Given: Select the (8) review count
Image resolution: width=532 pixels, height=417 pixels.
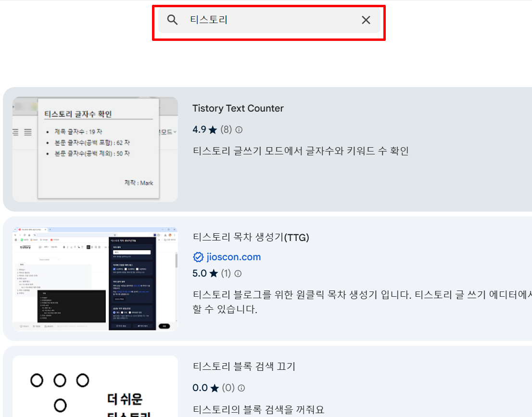Looking at the screenshot, I should (x=226, y=129).
